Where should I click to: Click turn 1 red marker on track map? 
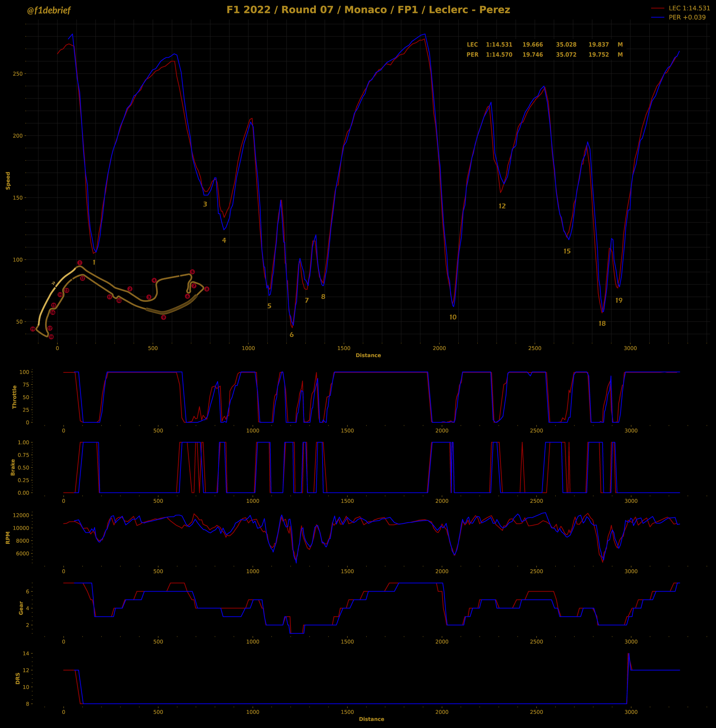coord(80,263)
